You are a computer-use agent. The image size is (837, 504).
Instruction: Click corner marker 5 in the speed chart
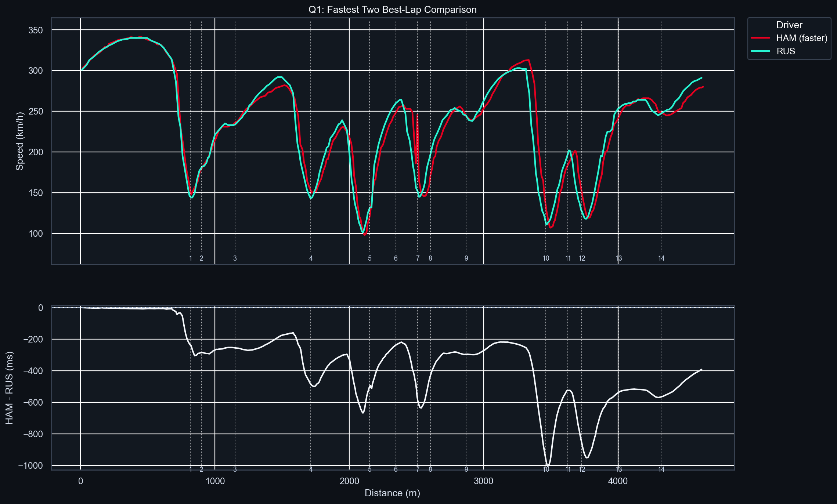[x=370, y=258]
